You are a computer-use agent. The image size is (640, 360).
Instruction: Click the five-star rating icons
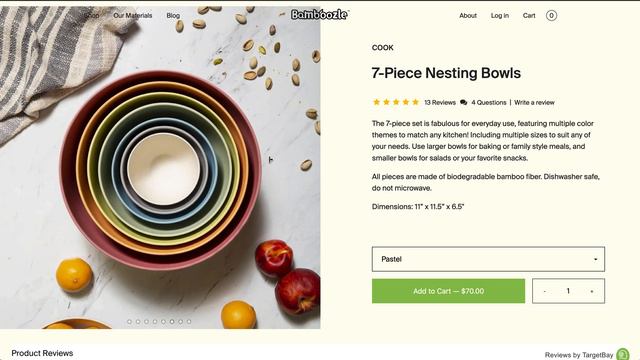coord(396,102)
